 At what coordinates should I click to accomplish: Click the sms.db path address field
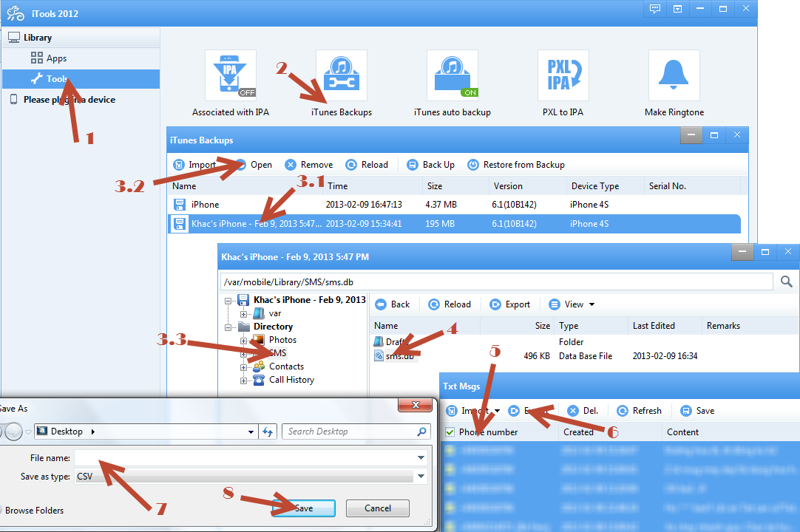(497, 282)
